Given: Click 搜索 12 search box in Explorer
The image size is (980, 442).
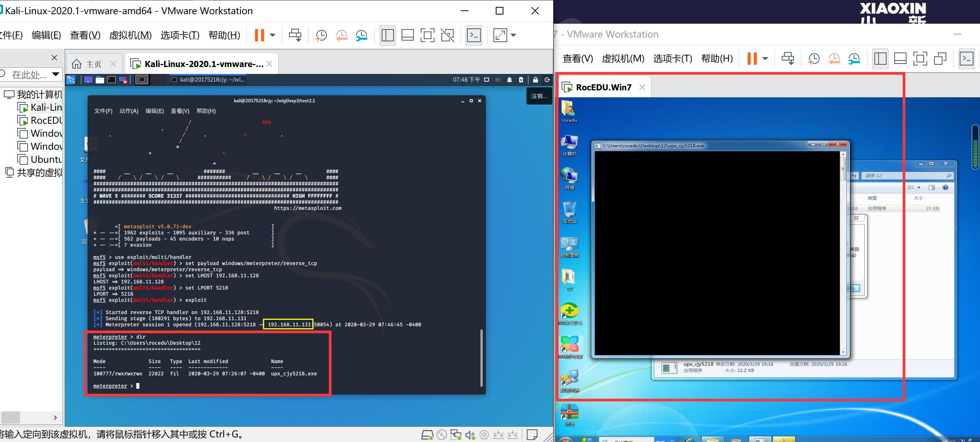Looking at the screenshot, I should click(x=907, y=175).
